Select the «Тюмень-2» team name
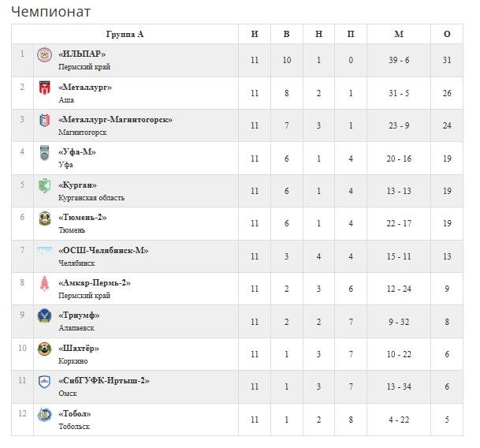Image resolution: width=480 pixels, height=448 pixels. (82, 218)
